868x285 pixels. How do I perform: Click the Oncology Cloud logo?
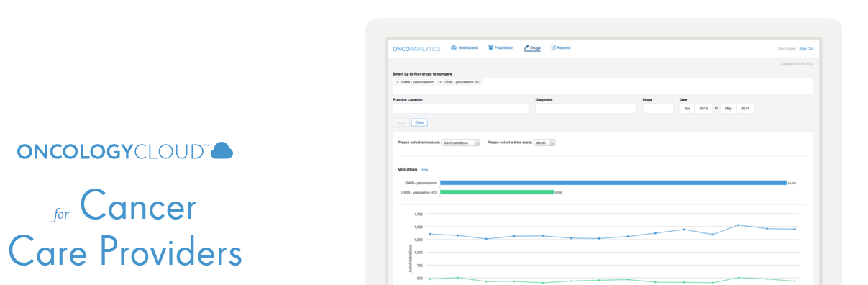125,151
